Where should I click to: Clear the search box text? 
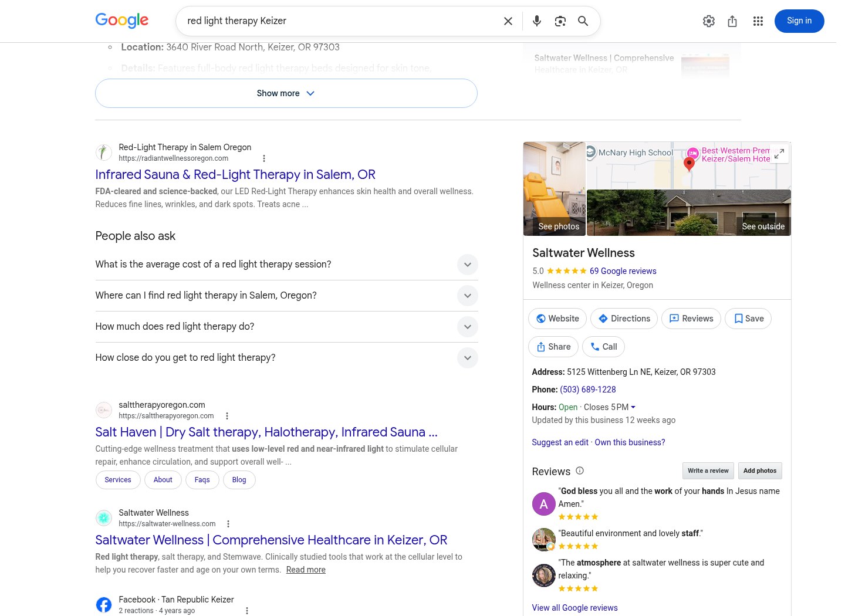tap(508, 21)
